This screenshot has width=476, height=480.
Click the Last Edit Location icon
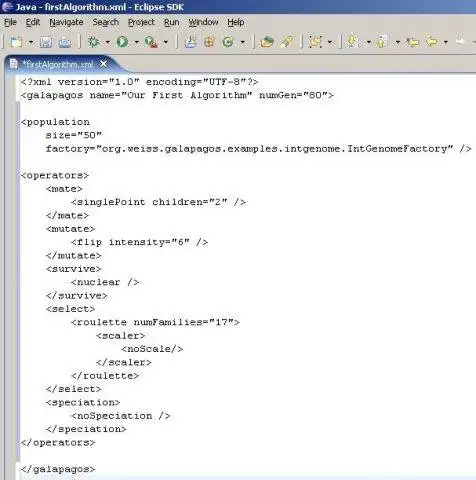click(413, 42)
